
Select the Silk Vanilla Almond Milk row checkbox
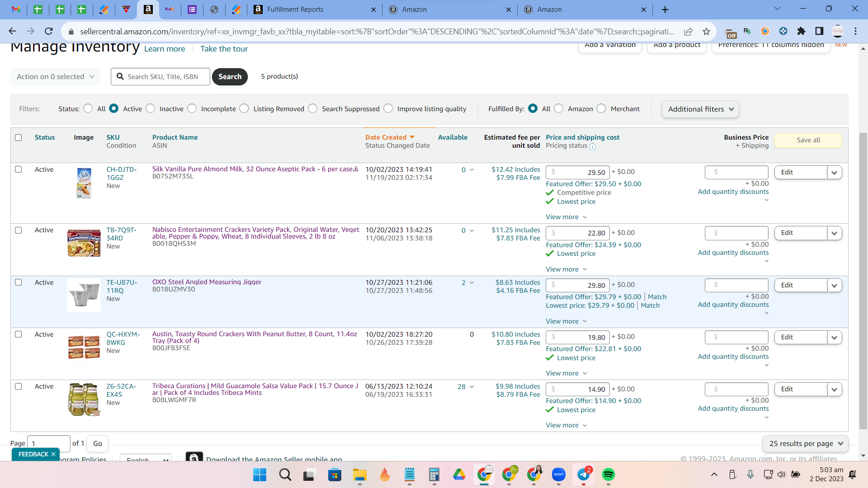click(19, 169)
